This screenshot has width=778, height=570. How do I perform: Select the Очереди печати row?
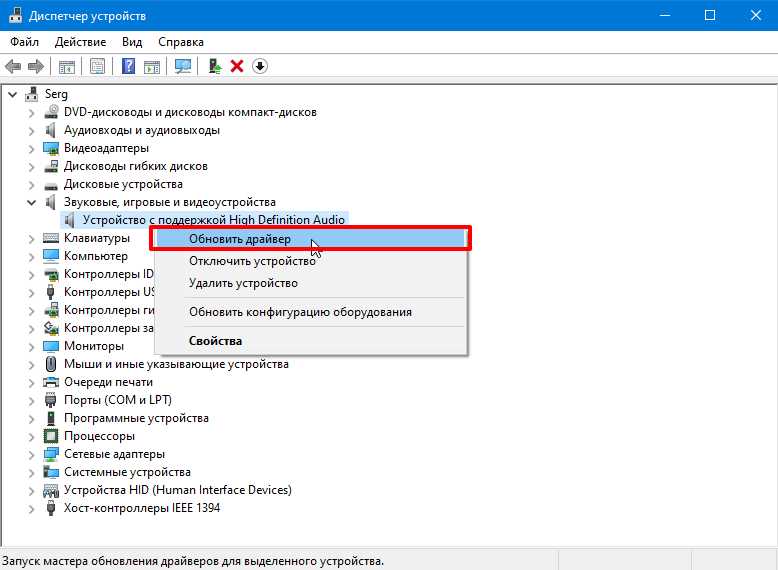108,382
